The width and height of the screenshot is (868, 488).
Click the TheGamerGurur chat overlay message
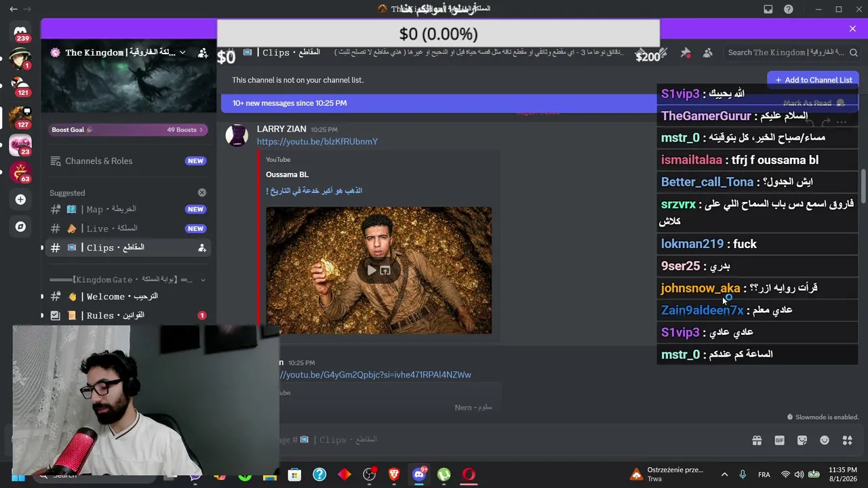click(757, 116)
